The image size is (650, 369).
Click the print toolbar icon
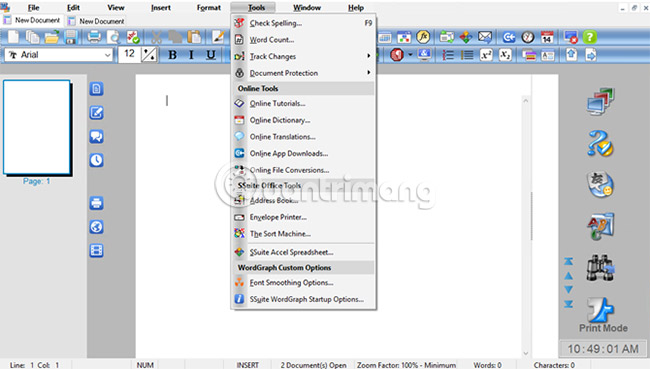(x=94, y=37)
